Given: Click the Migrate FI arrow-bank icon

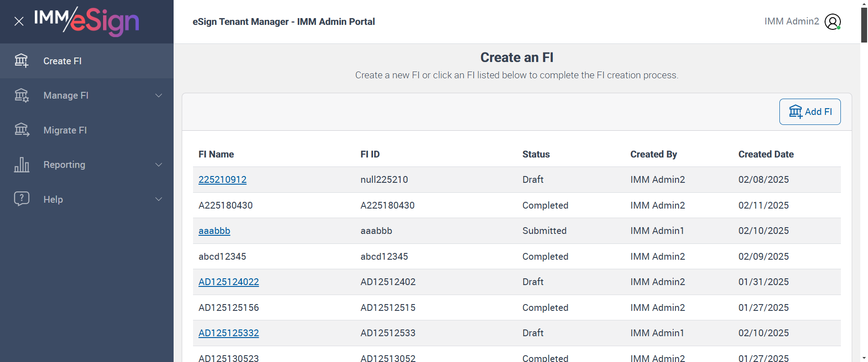Looking at the screenshot, I should click(21, 130).
